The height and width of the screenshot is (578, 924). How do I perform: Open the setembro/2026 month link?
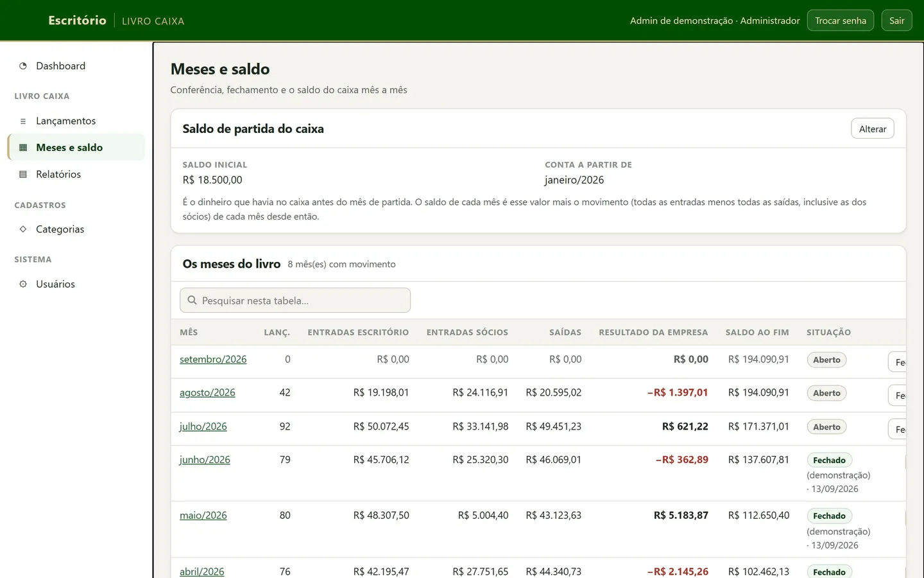click(213, 360)
